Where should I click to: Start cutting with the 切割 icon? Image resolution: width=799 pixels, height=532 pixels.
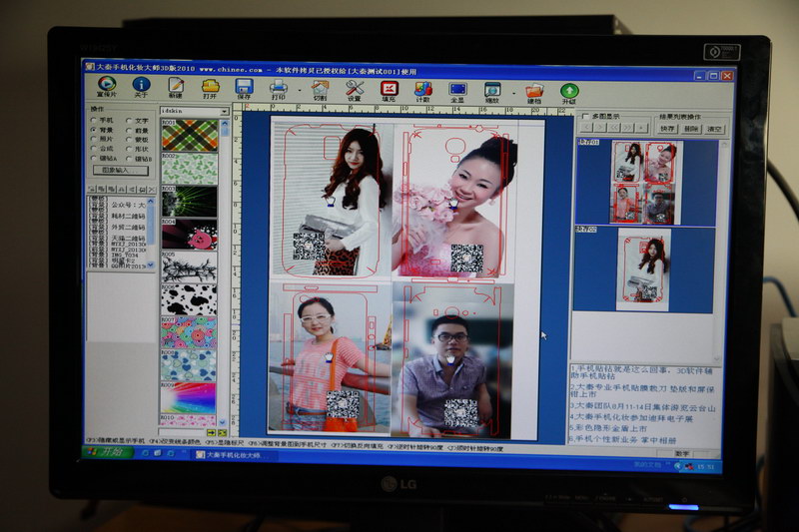pos(320,90)
